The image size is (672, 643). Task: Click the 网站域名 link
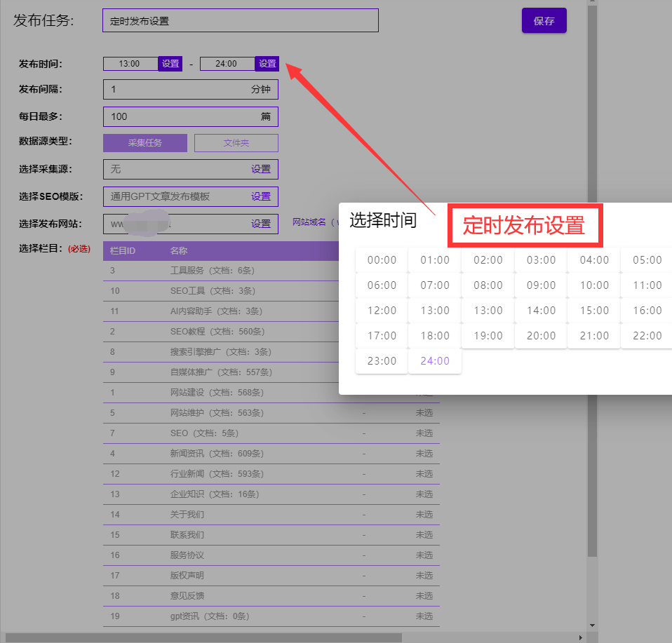pyautogui.click(x=310, y=222)
